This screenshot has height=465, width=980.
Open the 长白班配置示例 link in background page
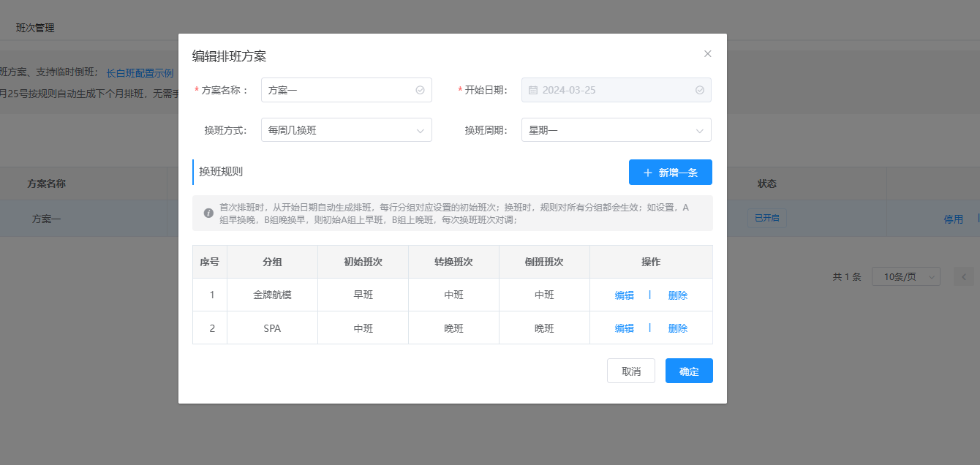(140, 72)
